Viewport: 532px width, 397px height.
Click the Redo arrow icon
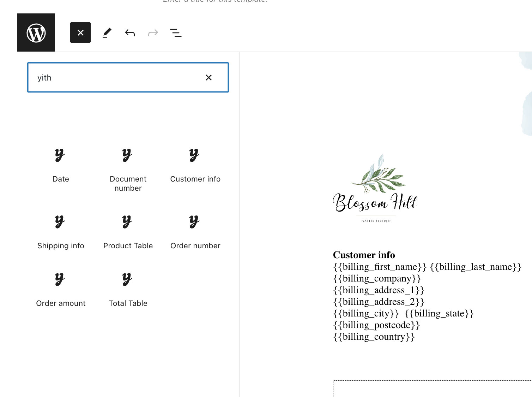(x=153, y=33)
